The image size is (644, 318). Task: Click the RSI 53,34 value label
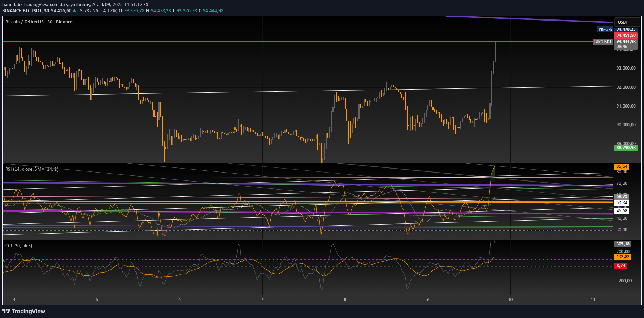622,203
